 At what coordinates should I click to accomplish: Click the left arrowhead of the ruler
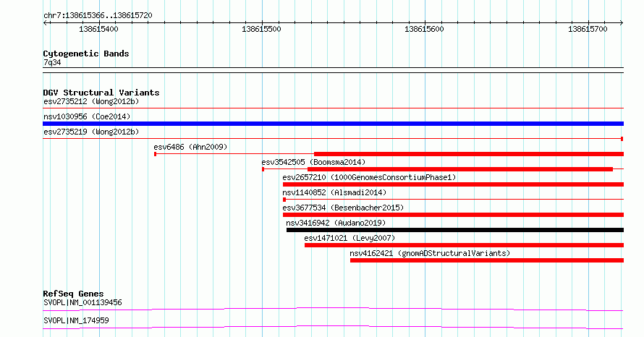click(45, 23)
